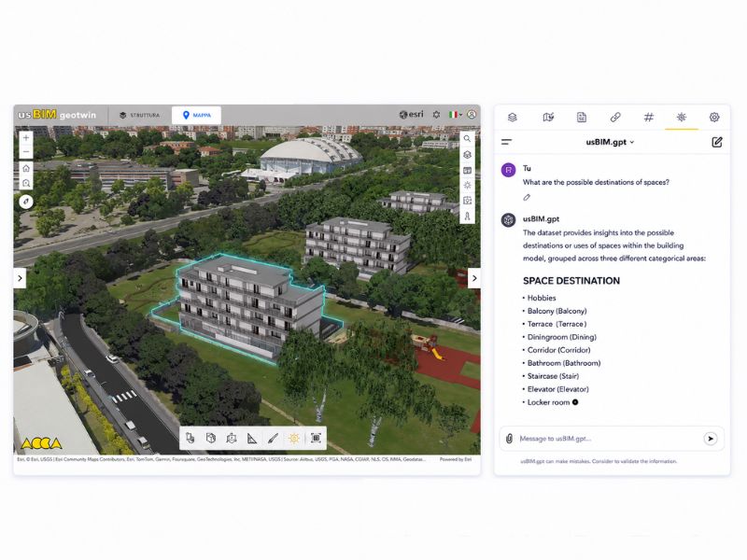Click the 'SPACE DESTINATION' heading
Screen dimensions: 747x560
571,281
